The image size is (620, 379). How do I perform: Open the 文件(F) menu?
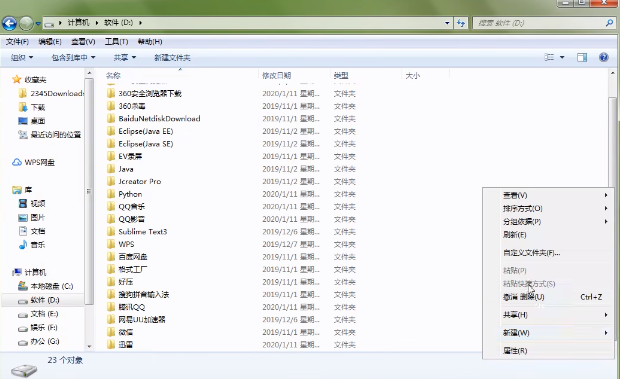coord(17,41)
